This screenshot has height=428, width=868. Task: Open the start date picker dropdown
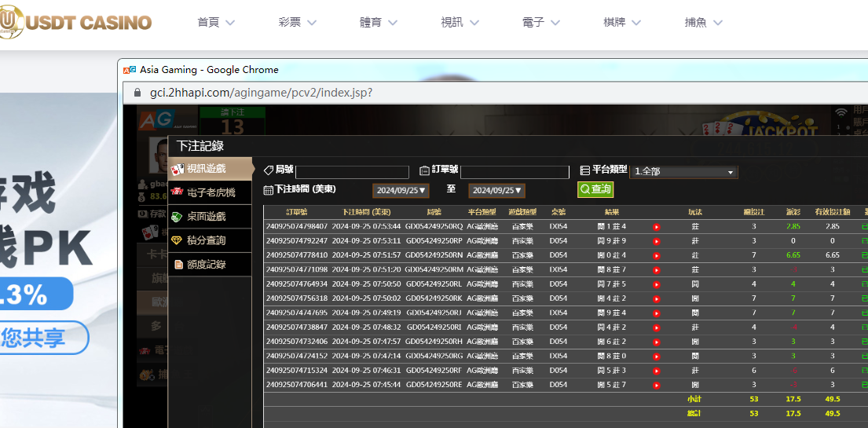(x=401, y=190)
